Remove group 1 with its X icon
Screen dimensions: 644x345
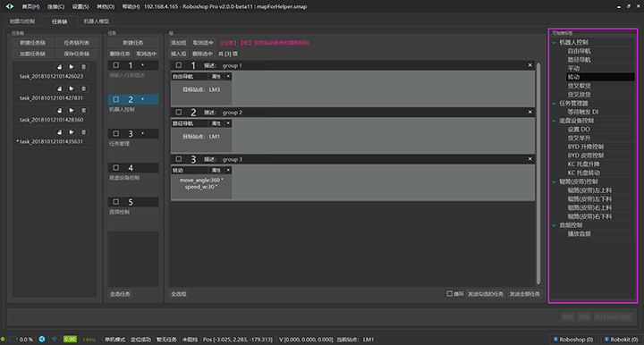coord(530,65)
